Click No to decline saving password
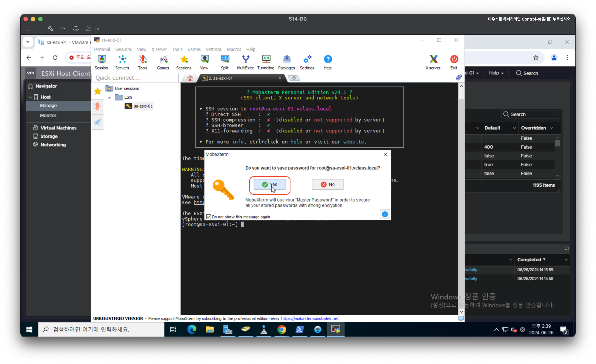596x364 pixels. click(x=328, y=185)
